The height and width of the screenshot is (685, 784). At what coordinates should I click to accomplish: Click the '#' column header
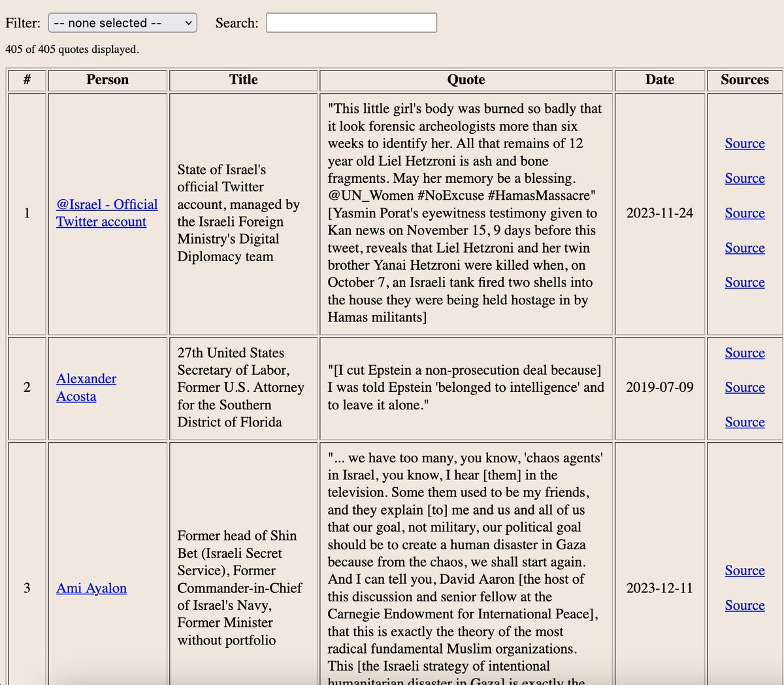click(x=27, y=80)
